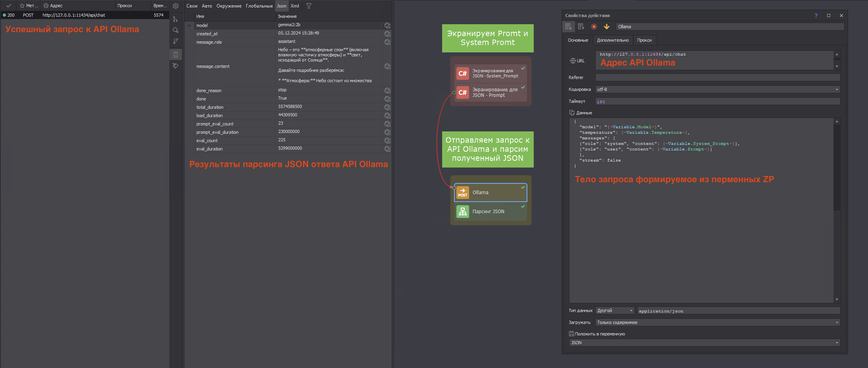Screen dimensions: 868x368
Task: Click the application/json content type field
Action: point(739,311)
